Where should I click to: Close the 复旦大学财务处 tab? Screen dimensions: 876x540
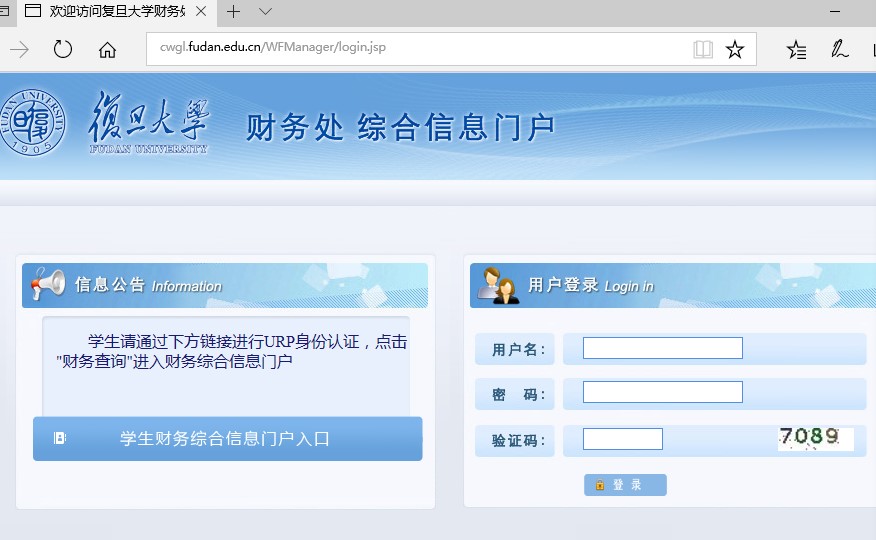[x=201, y=11]
